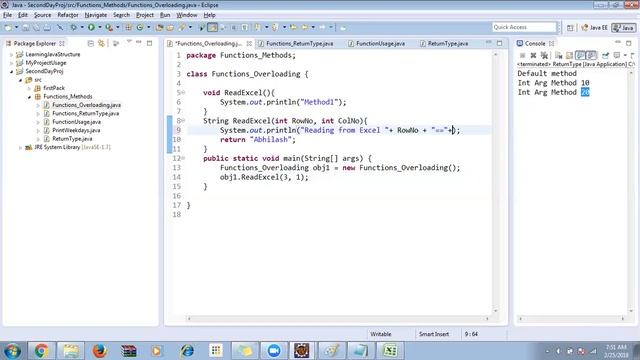Close the Functions_Overloading.java editor tab
Viewport: 640px width, 360px height.
pos(249,43)
